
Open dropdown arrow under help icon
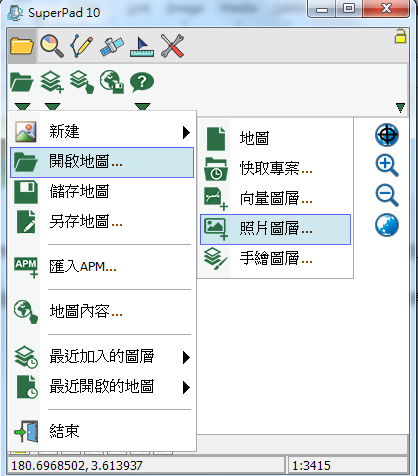click(x=143, y=107)
